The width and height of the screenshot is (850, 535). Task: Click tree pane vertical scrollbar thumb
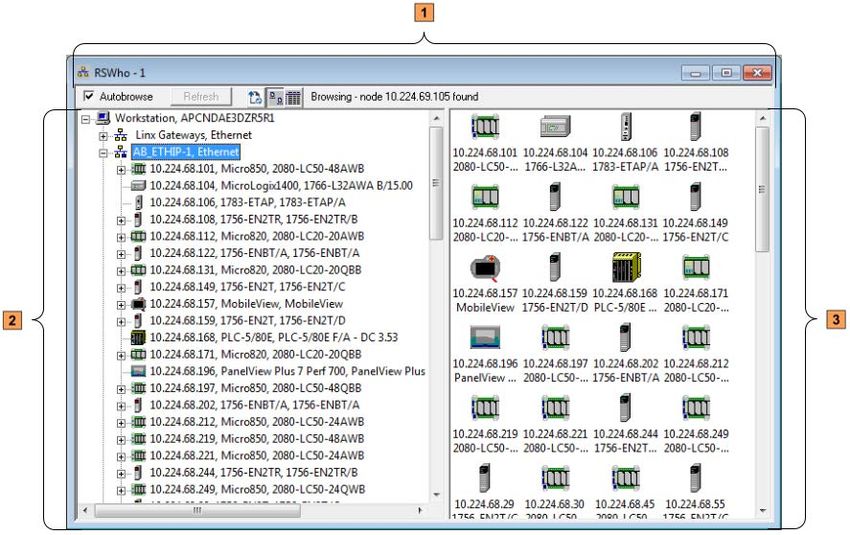436,183
